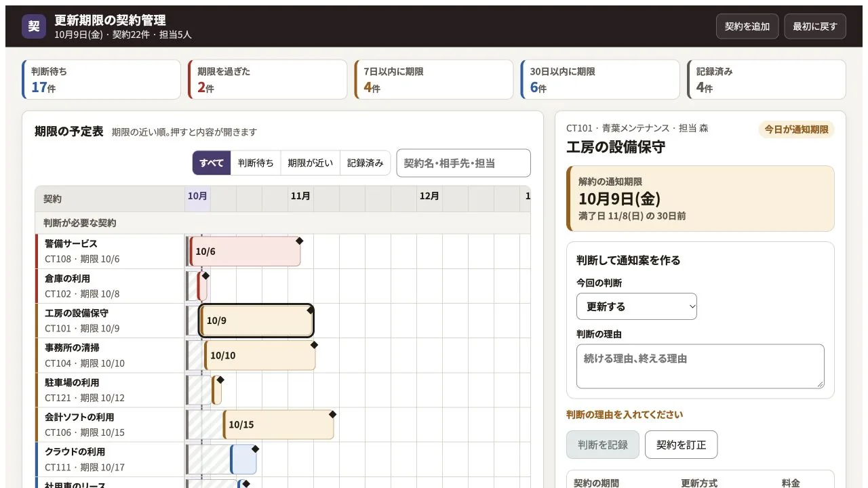The height and width of the screenshot is (488, 868).
Task: Click the 料金 column label
Action: 791,483
